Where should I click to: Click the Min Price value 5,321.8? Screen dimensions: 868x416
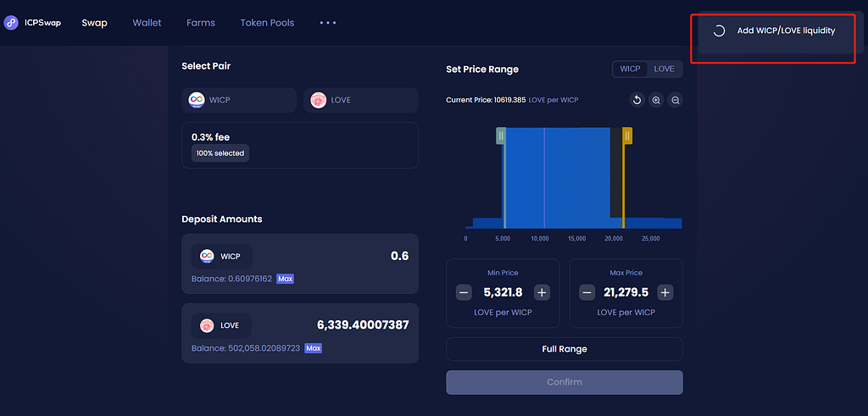point(503,292)
